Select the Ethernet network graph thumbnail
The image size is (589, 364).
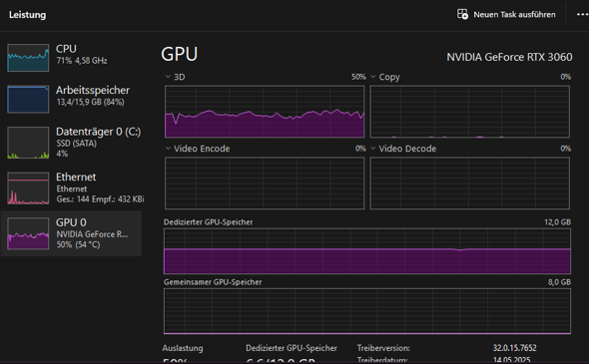28,188
